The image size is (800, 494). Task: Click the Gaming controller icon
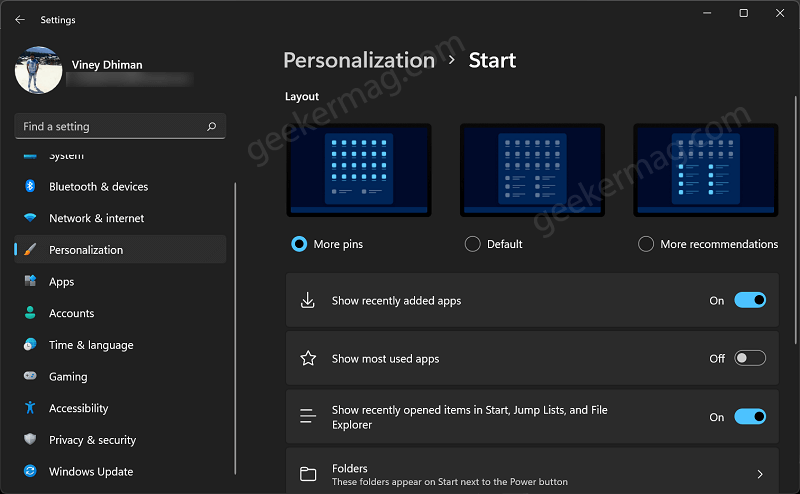click(30, 376)
